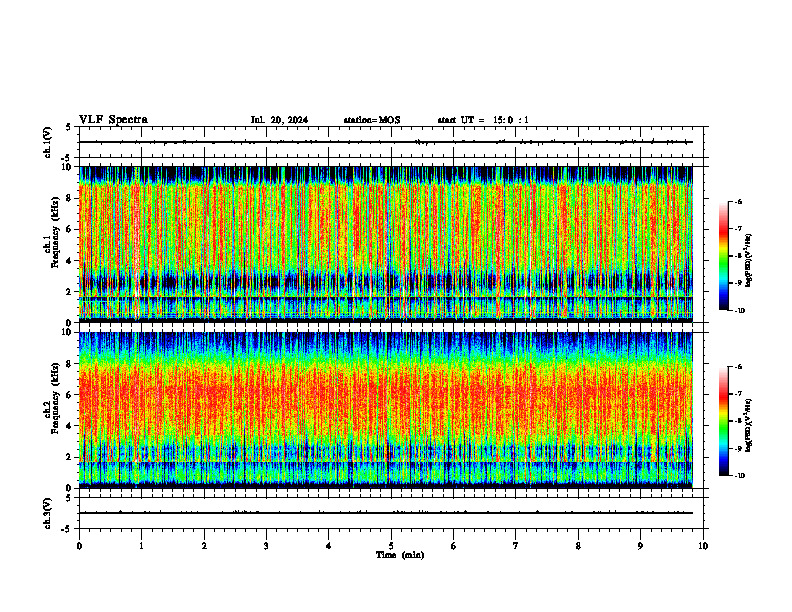
Task: Click the "-10" value on ch.2 color bar
Action: (739, 476)
